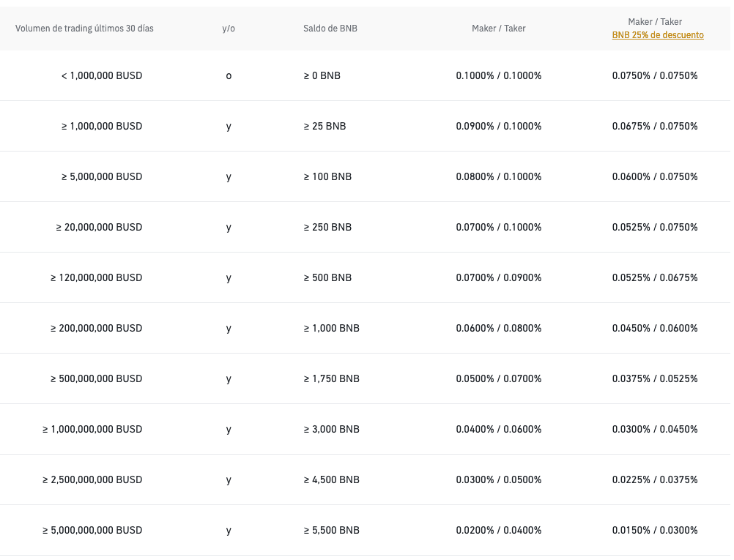
Task: Click the 'o' condition in the ≥ 0 BNB row
Action: 229,76
